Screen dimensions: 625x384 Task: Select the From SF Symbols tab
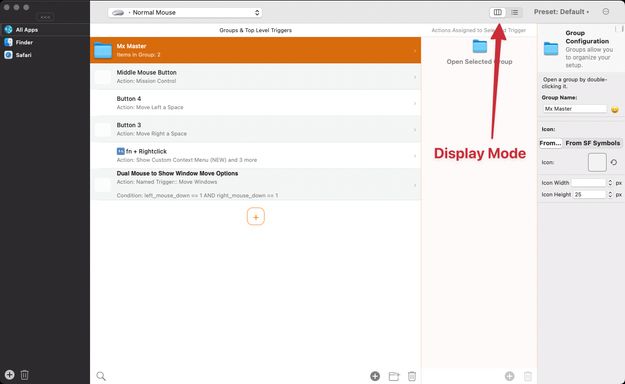(x=593, y=143)
